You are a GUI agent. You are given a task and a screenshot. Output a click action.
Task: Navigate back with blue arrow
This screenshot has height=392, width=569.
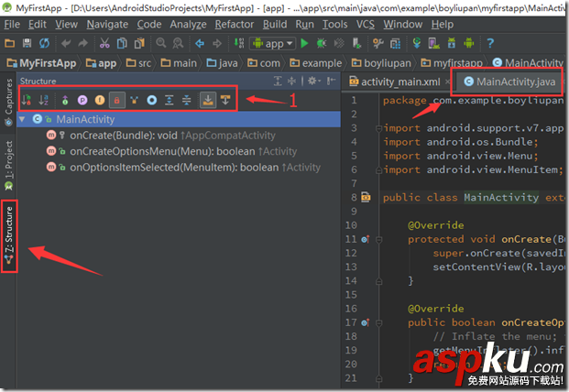coord(200,44)
